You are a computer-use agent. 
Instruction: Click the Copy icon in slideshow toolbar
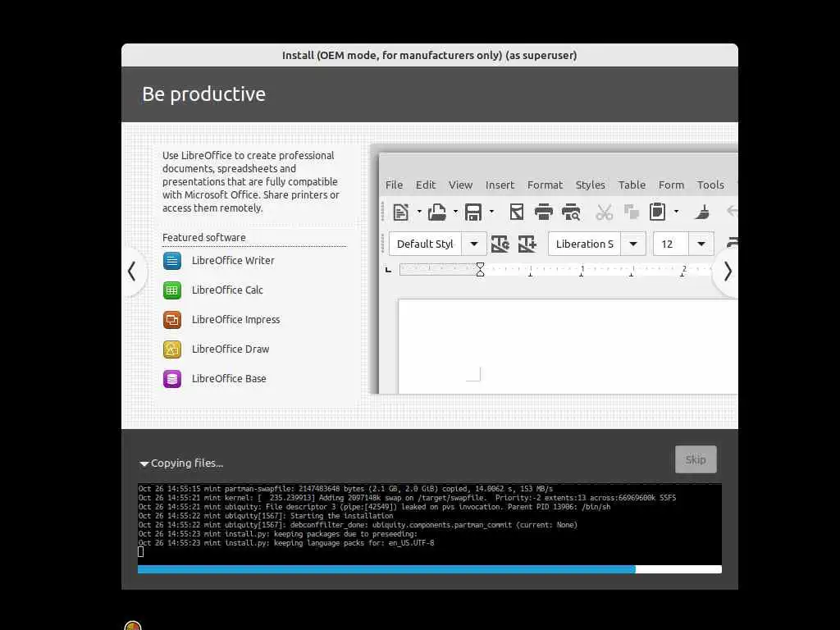tap(632, 212)
